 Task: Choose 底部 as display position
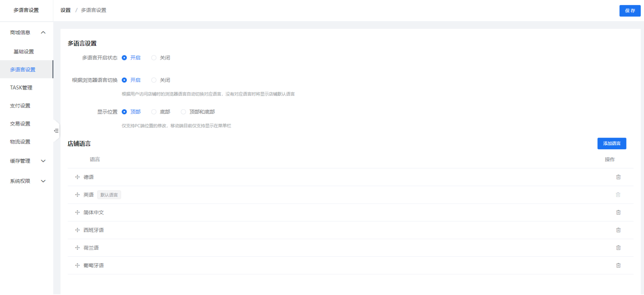point(161,112)
